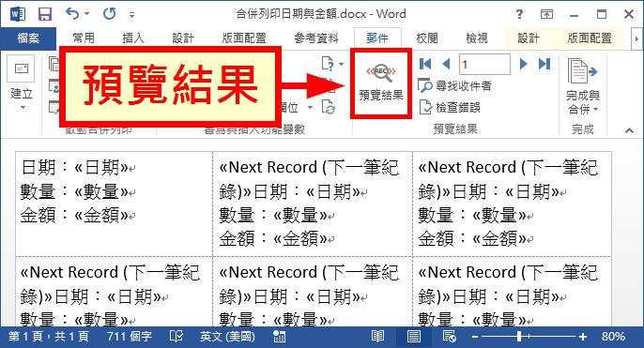Click the proofing check book icon
The image size is (644, 348).
[176, 337]
